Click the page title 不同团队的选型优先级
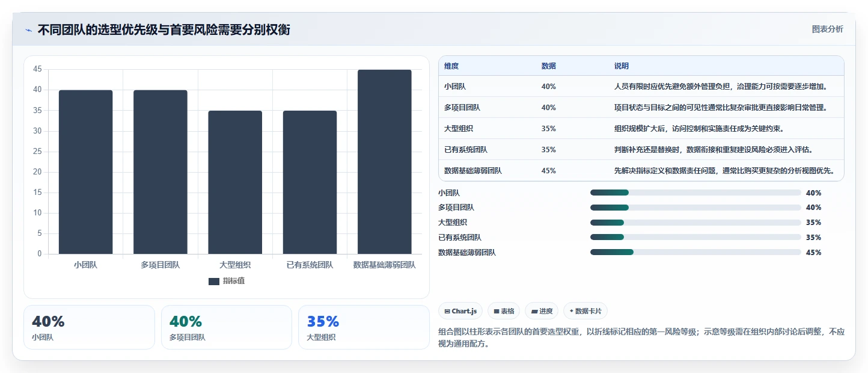 [164, 30]
